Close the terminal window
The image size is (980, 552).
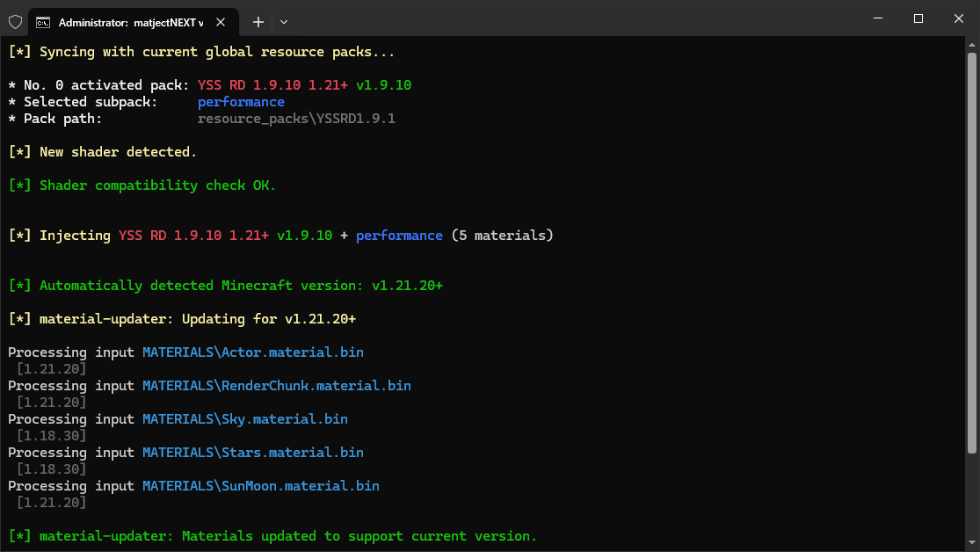point(959,18)
